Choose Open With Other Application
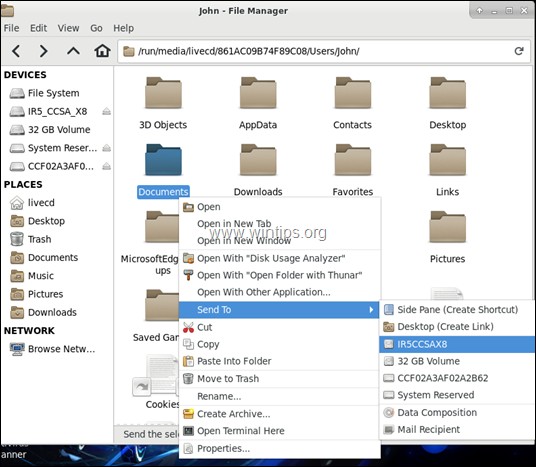The height and width of the screenshot is (467, 536). tap(280, 292)
